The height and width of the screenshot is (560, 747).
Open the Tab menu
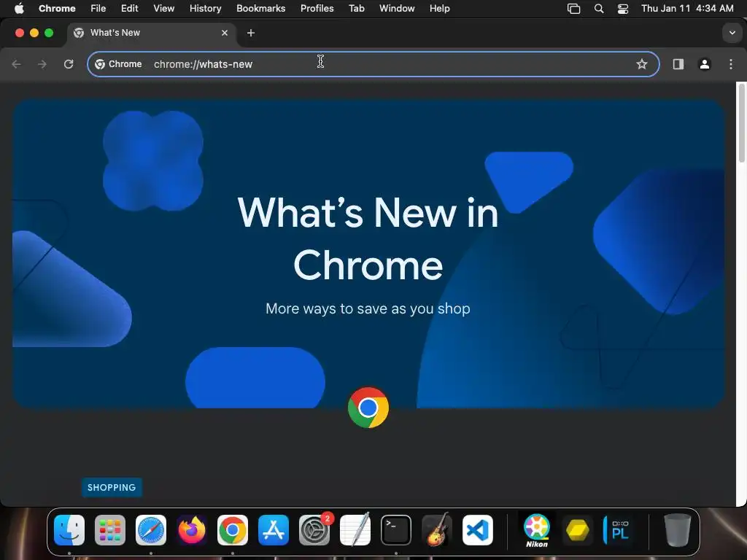[356, 9]
